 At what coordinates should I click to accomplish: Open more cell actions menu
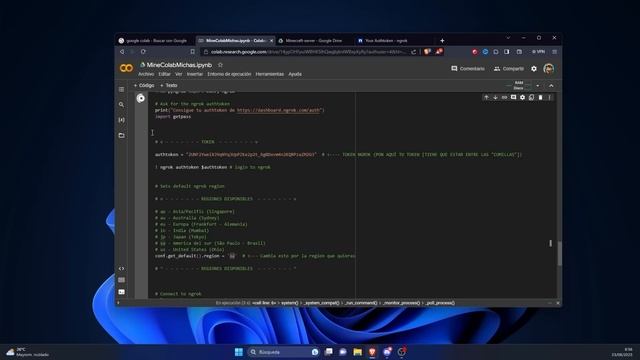click(x=549, y=98)
